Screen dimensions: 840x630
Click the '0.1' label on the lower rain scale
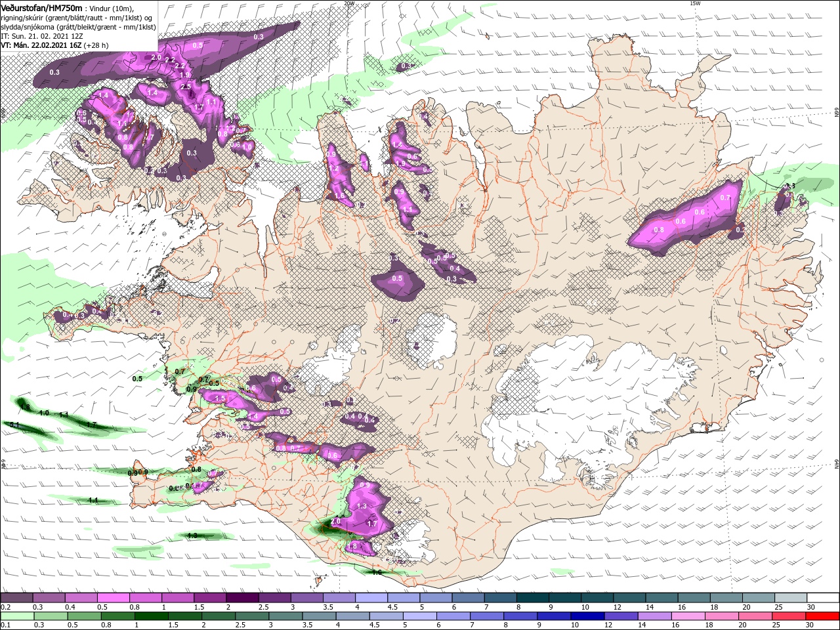point(6,625)
